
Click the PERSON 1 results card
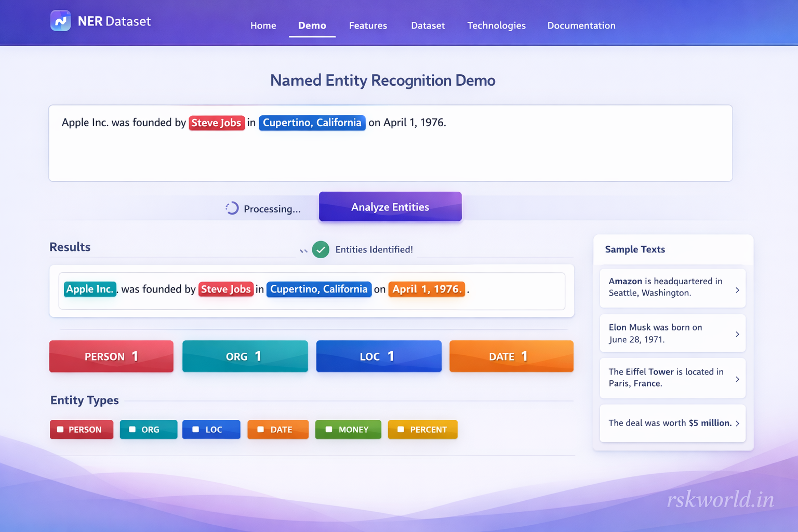tap(111, 356)
